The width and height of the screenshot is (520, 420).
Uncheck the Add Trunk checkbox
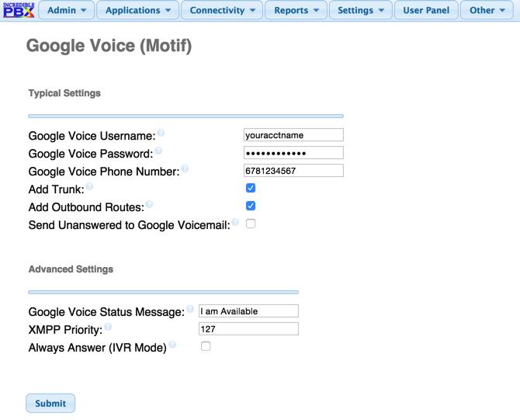tap(251, 188)
